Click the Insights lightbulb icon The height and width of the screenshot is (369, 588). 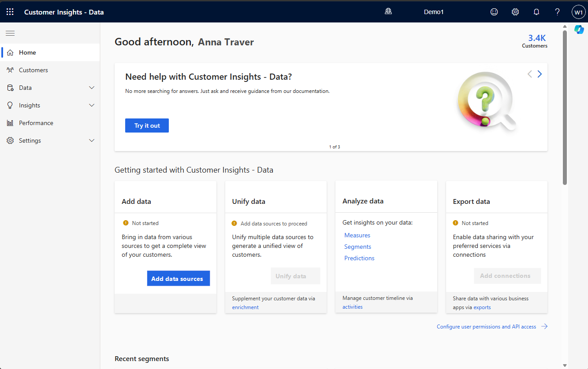coord(11,105)
